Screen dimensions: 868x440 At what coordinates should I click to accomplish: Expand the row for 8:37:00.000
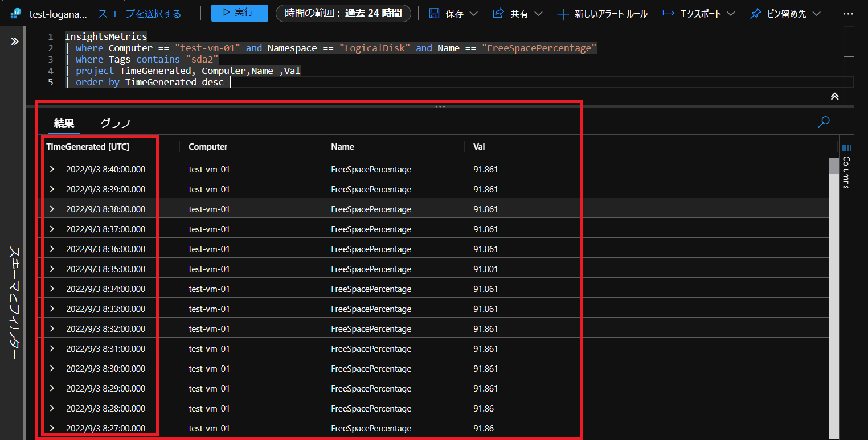(x=52, y=229)
